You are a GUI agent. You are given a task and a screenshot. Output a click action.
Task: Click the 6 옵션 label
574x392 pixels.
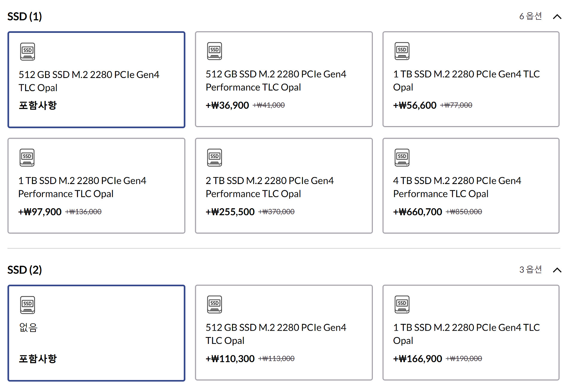point(530,16)
